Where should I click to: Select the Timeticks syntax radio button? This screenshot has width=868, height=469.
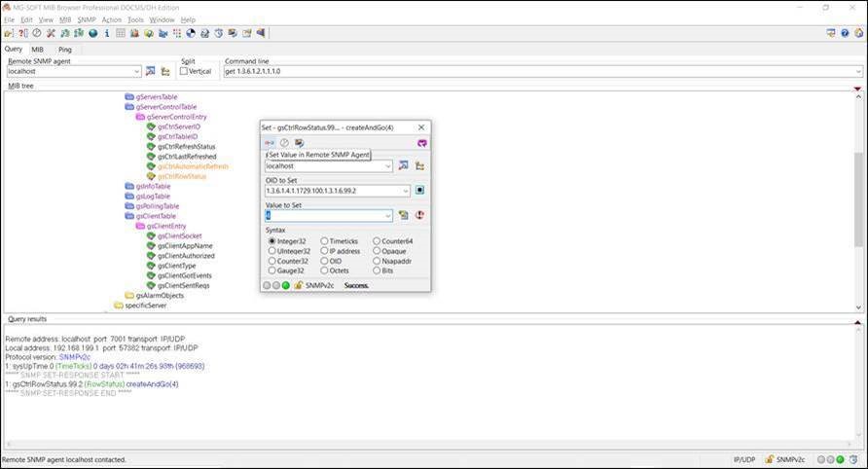[x=324, y=240]
